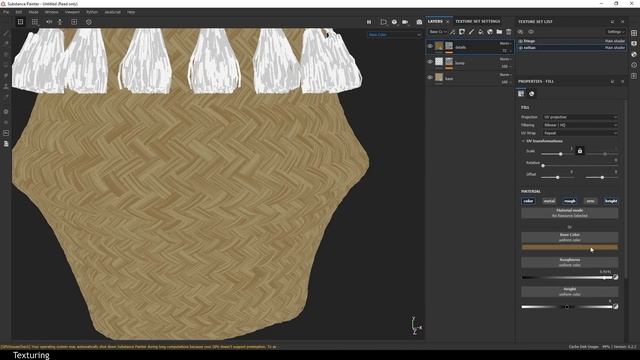Click the fill tab icon in Properties
640x360 pixels.
point(521,93)
